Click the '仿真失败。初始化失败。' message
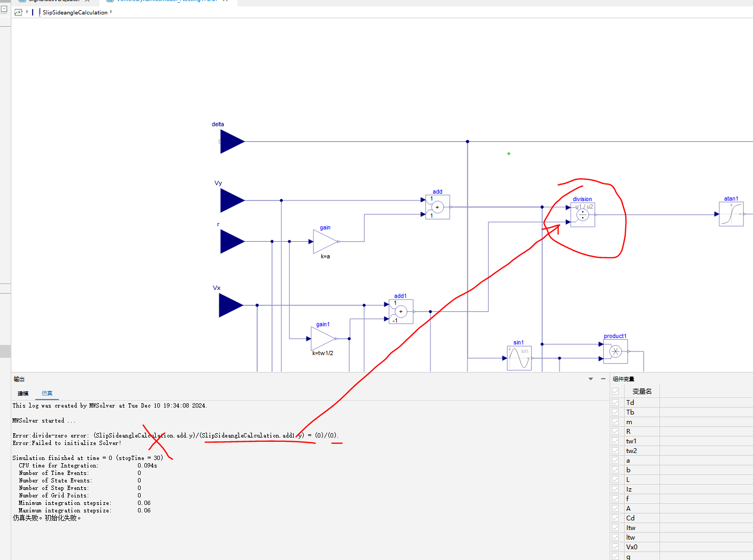753x560 pixels. pyautogui.click(x=47, y=518)
